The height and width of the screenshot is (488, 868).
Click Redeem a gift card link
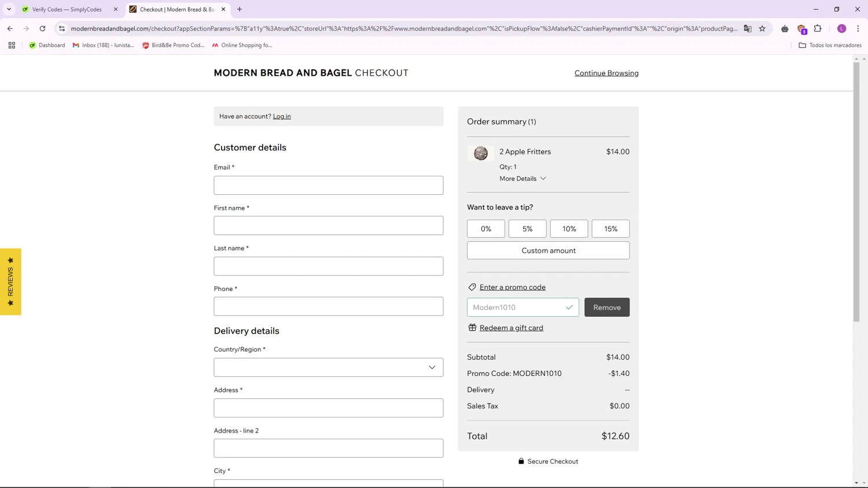[x=512, y=328]
